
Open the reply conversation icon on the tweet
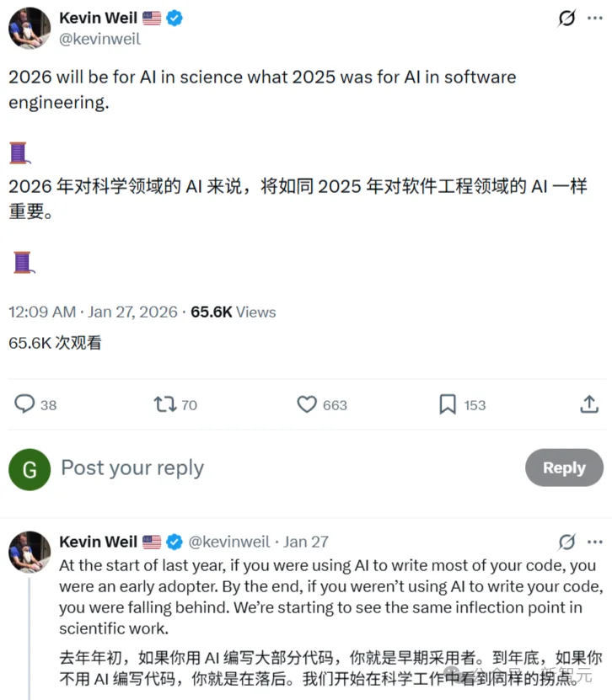(24, 404)
